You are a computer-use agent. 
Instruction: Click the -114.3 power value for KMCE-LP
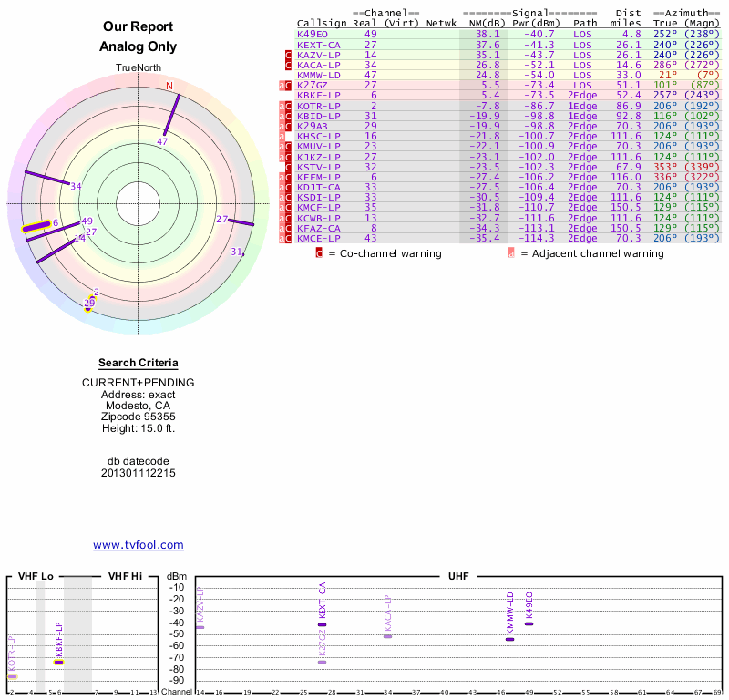point(537,238)
